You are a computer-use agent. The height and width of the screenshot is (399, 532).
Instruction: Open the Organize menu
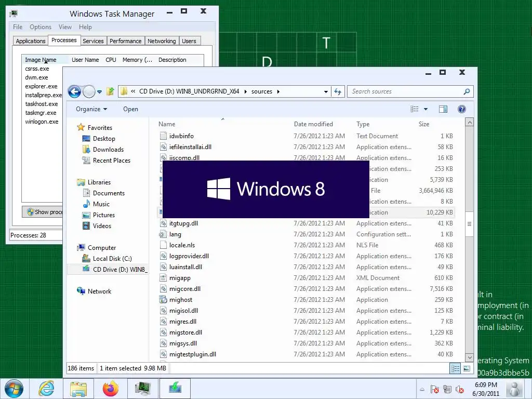(x=91, y=109)
